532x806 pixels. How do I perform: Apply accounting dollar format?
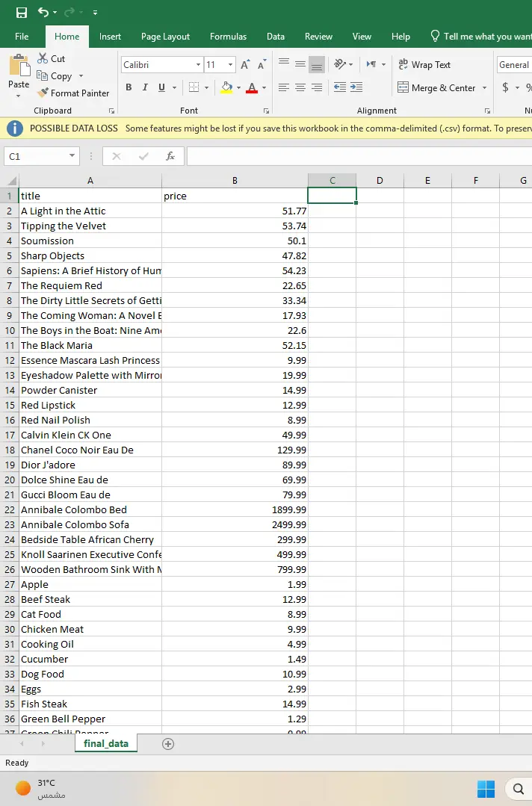(x=506, y=88)
